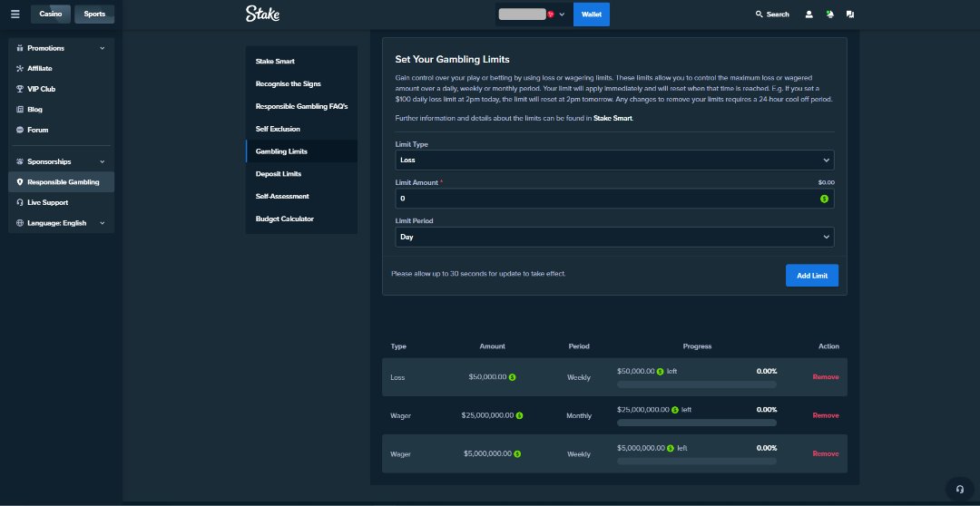Click currency coin icon in Limit Amount field
The image size is (980, 506).
[824, 199]
